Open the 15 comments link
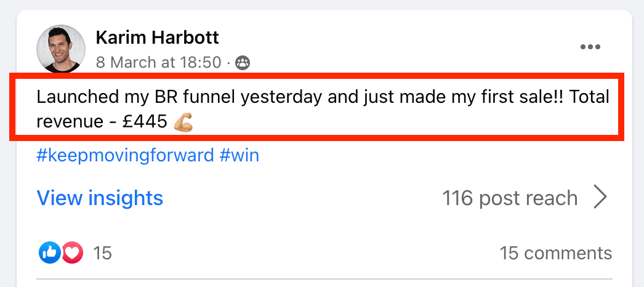 pos(555,253)
